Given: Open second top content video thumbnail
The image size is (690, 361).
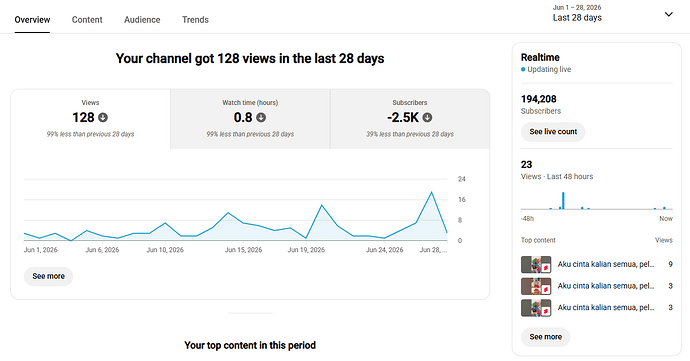Looking at the screenshot, I should (536, 286).
